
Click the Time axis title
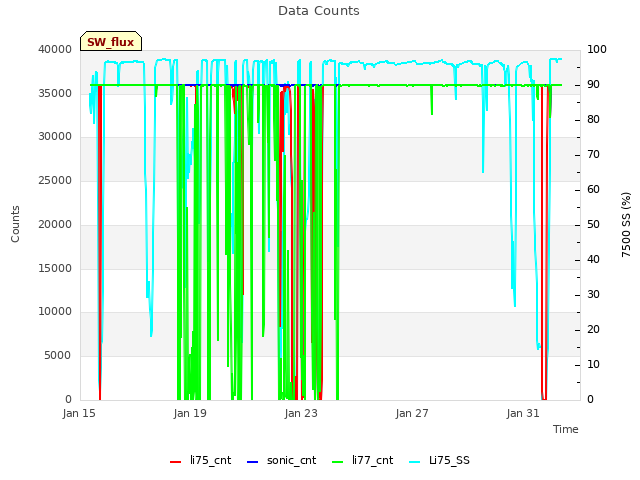(566, 429)
